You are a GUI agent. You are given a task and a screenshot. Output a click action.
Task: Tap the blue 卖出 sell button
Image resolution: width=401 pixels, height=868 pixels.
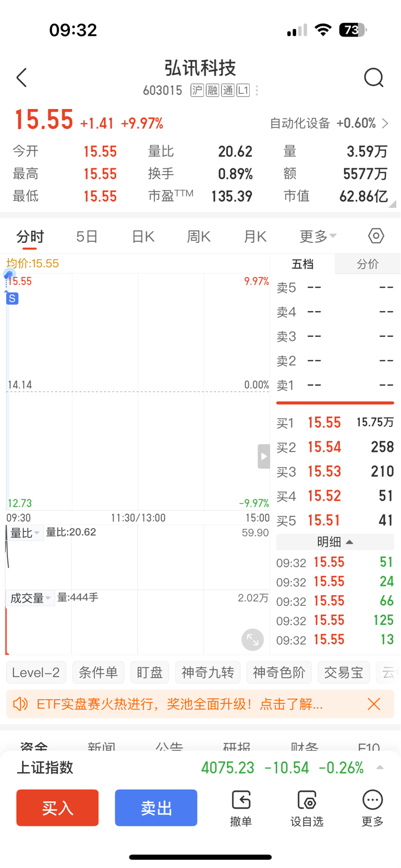pyautogui.click(x=156, y=808)
